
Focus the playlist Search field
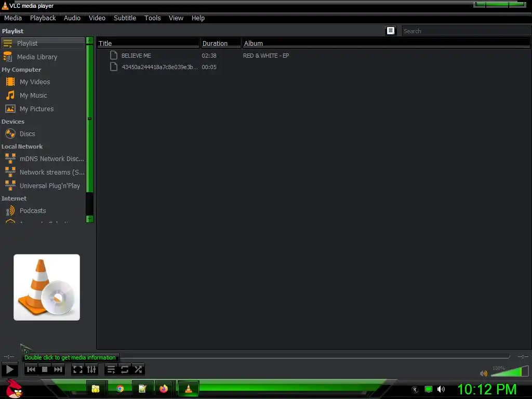[466, 31]
